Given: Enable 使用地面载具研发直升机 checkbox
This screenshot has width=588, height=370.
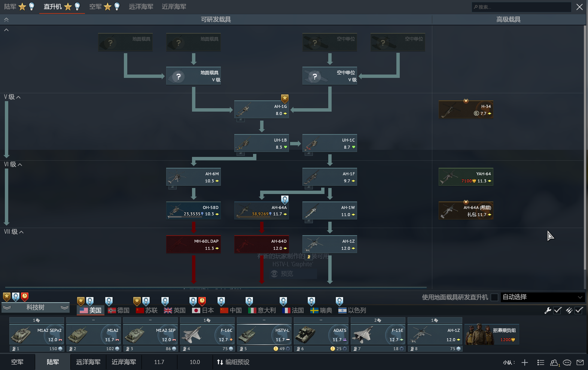Looking at the screenshot, I should point(494,297).
